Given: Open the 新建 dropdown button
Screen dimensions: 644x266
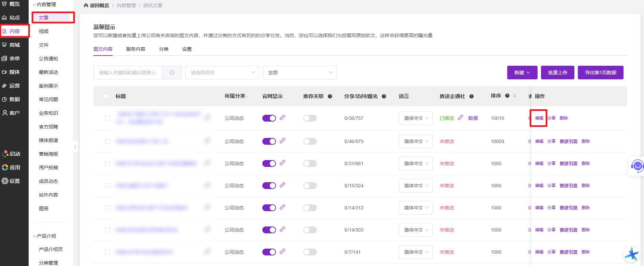Looking at the screenshot, I should click(x=522, y=73).
